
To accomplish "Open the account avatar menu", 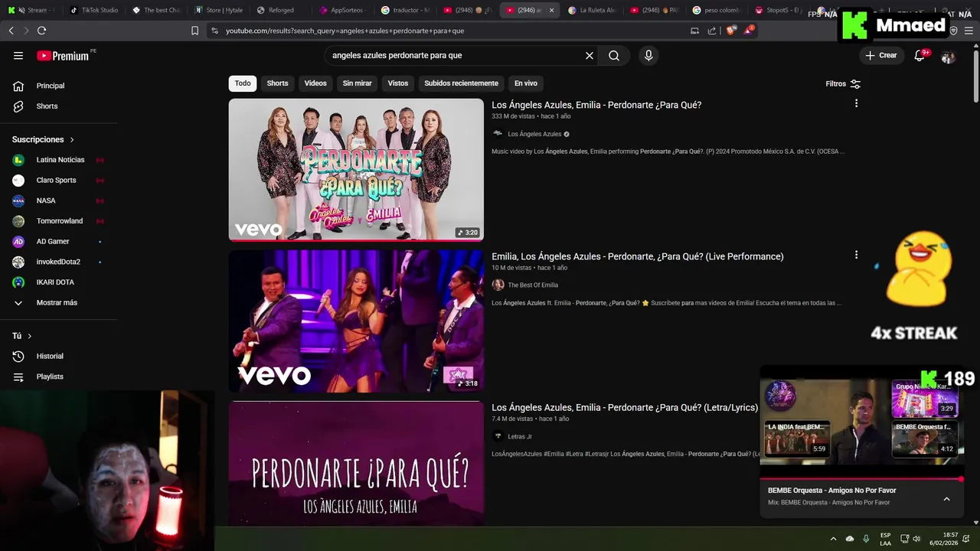I will (x=948, y=56).
